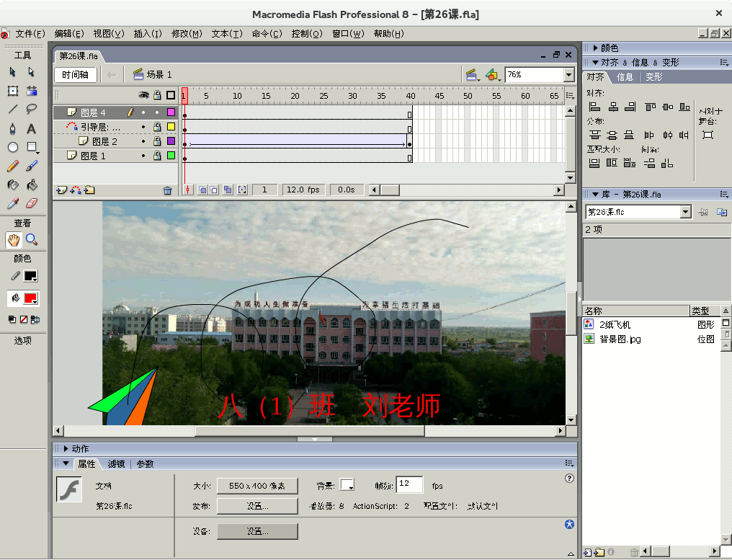Select the Eyedropper tool
The width and height of the screenshot is (732, 560).
click(x=12, y=203)
